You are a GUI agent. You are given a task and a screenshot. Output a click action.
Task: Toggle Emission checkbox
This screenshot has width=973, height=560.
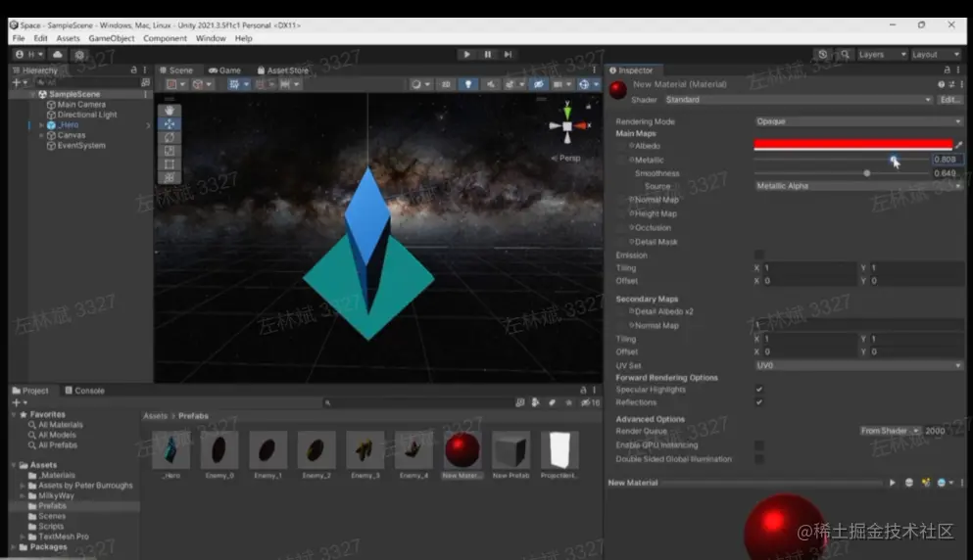click(759, 255)
